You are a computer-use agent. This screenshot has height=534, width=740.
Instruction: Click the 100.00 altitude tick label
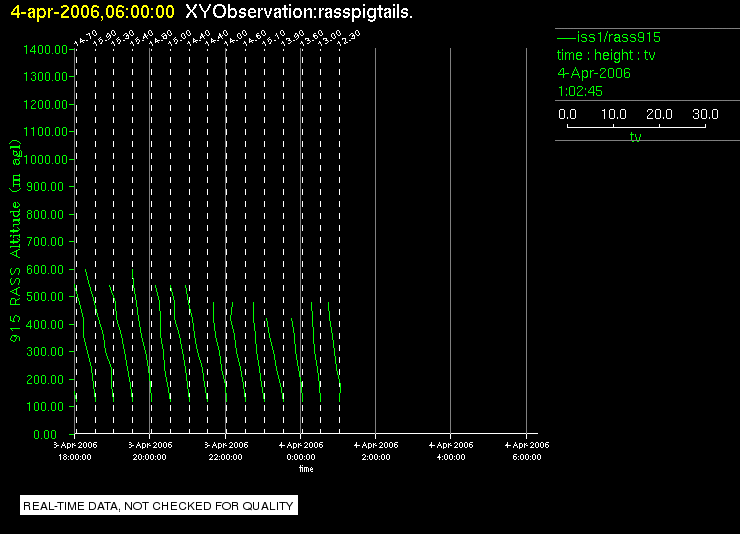(x=47, y=407)
